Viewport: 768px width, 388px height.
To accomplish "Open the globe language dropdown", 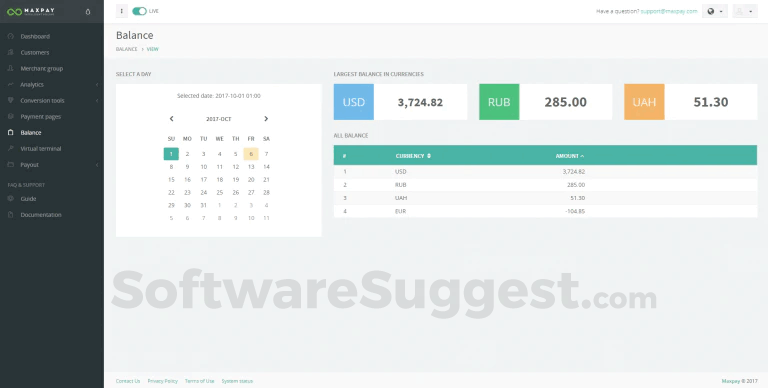I will (715, 11).
